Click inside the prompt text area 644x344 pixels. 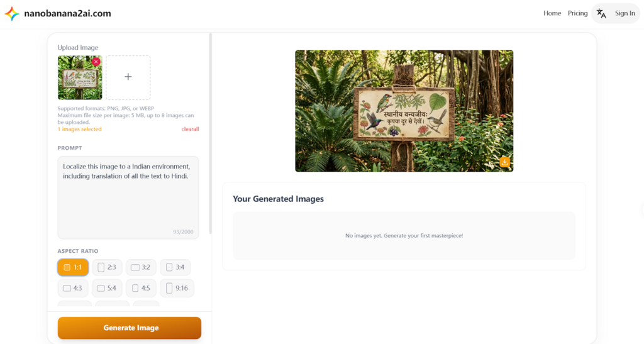point(128,197)
